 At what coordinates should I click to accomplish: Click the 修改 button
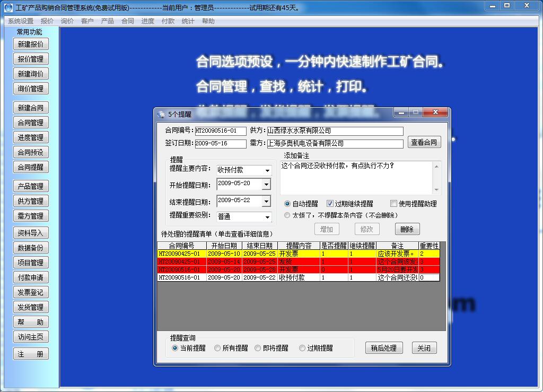pos(367,229)
